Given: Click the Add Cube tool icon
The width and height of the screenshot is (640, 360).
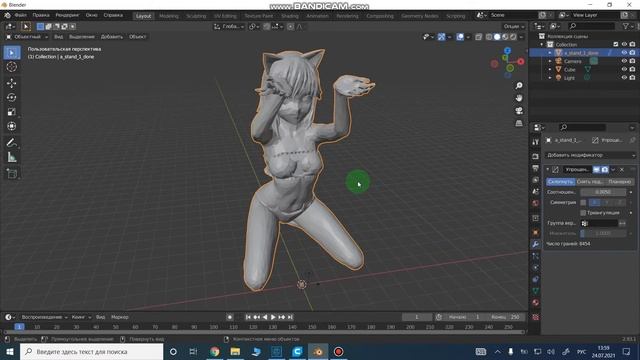Looking at the screenshot, I should pyautogui.click(x=11, y=174).
